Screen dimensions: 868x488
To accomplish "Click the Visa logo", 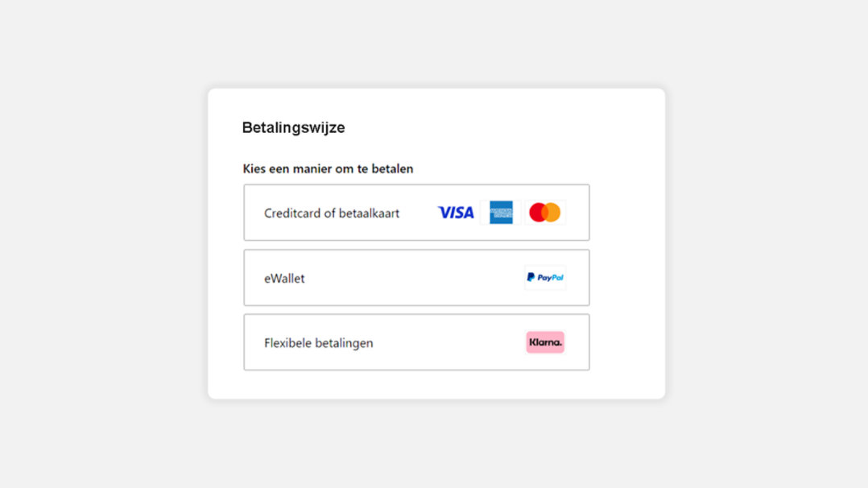I will click(456, 213).
